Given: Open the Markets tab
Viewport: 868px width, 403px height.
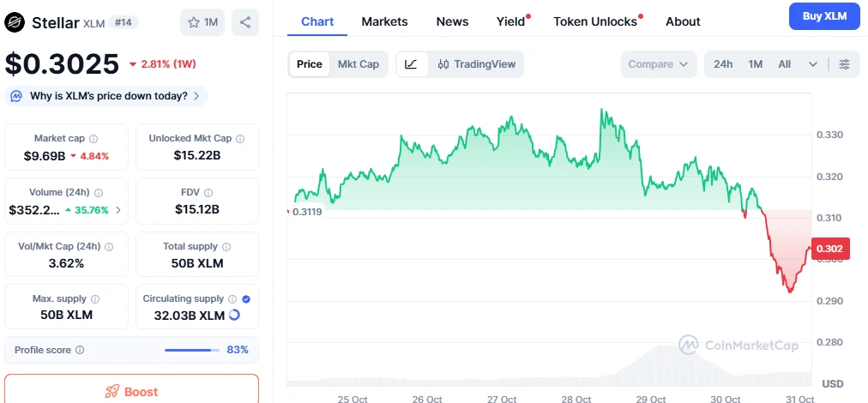Looking at the screenshot, I should click(x=384, y=21).
